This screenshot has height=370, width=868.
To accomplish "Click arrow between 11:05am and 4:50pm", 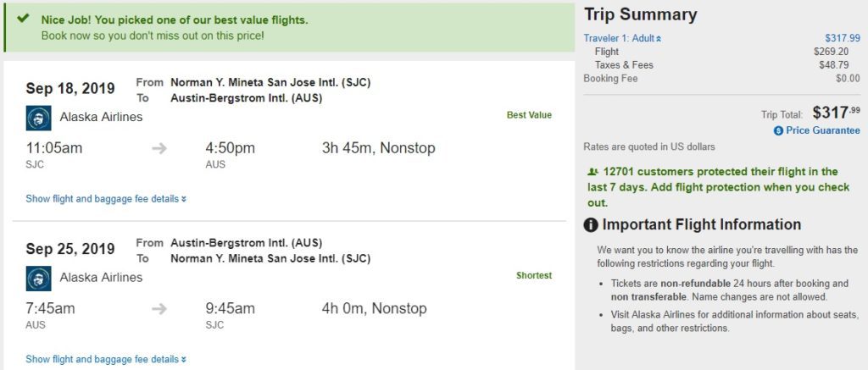I will click(x=159, y=149).
